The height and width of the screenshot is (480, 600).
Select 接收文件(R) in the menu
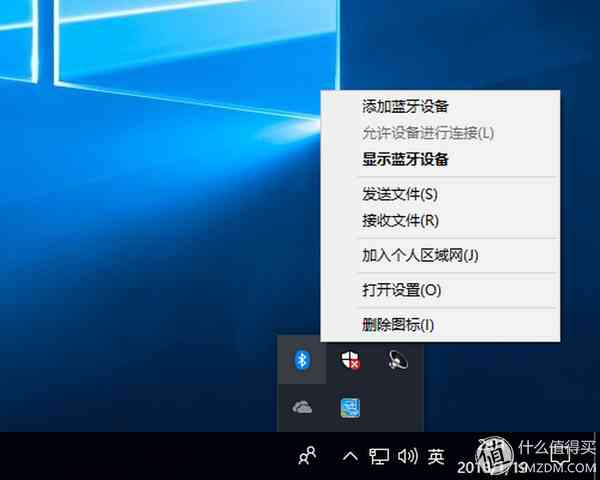[400, 220]
